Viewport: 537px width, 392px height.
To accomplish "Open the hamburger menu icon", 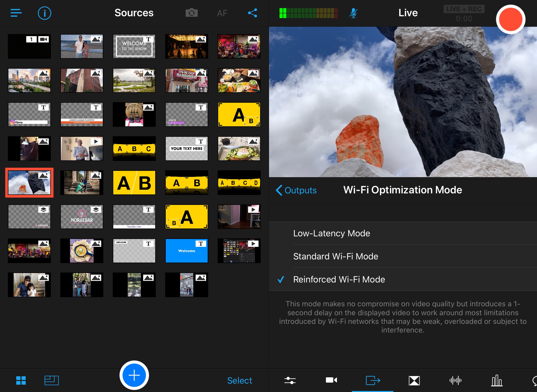I will [16, 13].
